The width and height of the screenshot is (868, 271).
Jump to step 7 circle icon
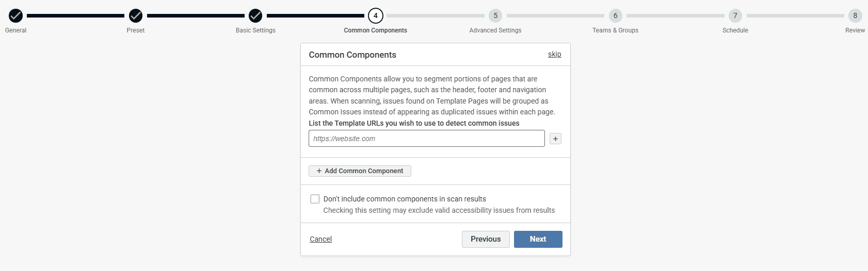(x=735, y=16)
